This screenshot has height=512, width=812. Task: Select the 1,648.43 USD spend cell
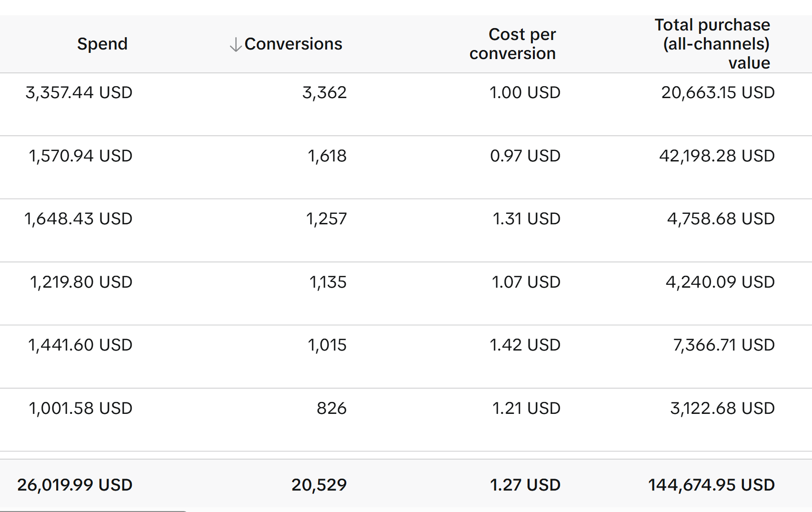[78, 219]
